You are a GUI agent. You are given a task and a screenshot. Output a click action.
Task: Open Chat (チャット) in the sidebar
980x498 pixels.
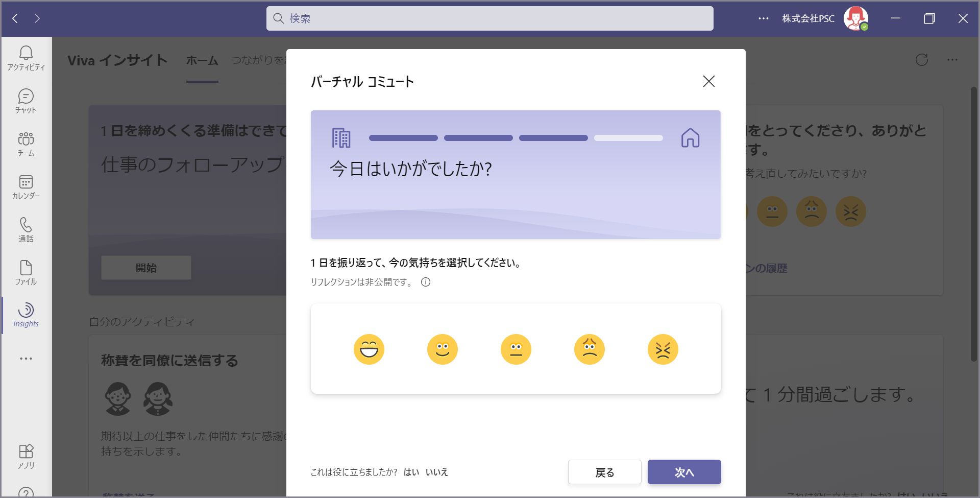[x=26, y=101]
